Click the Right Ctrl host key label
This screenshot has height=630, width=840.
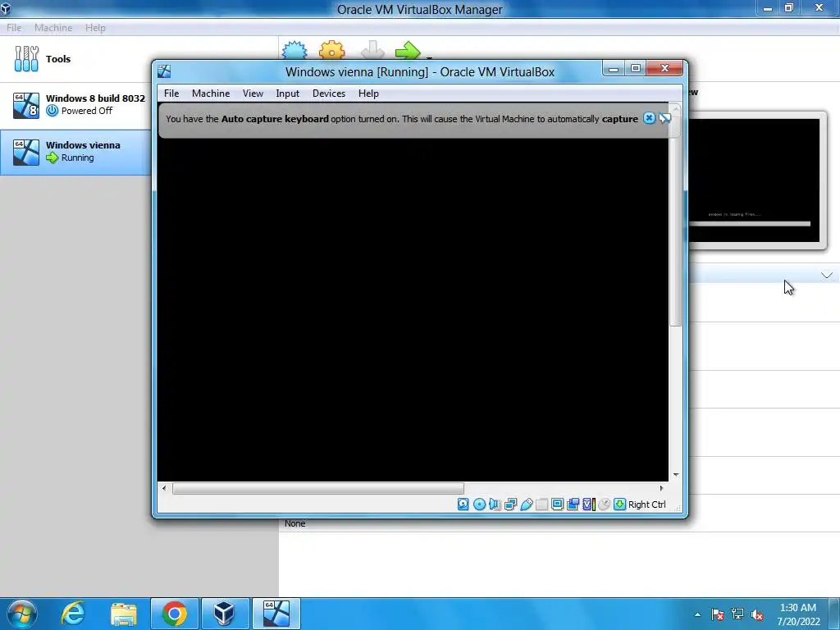click(x=646, y=504)
